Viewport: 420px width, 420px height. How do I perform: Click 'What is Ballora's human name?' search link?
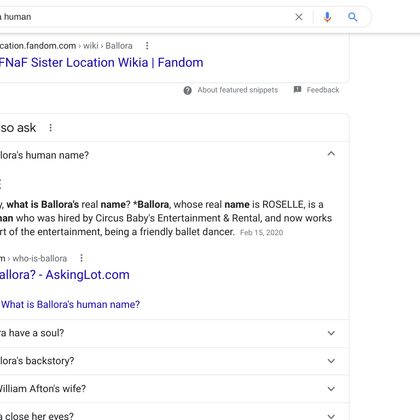pyautogui.click(x=70, y=304)
